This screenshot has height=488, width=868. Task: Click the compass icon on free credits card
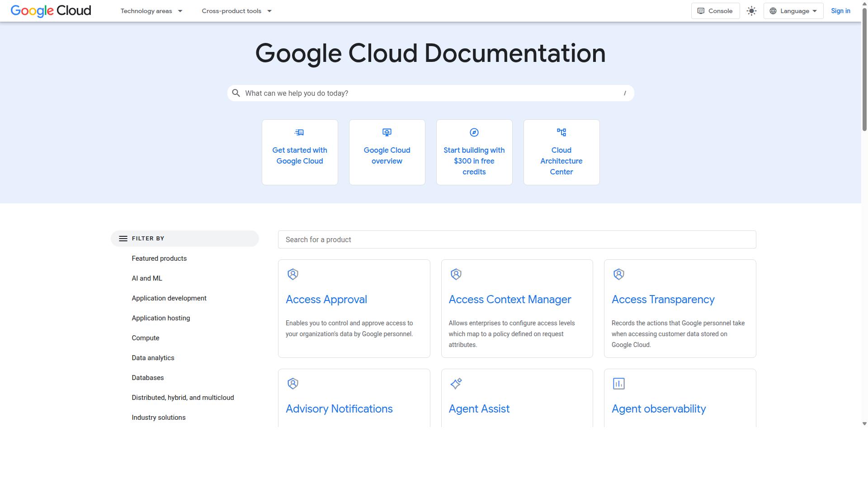click(474, 132)
